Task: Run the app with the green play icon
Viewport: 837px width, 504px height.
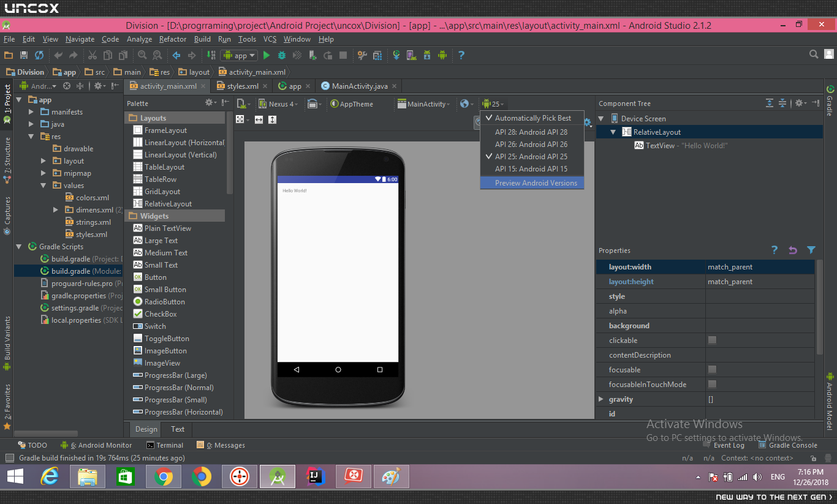Action: coord(267,55)
